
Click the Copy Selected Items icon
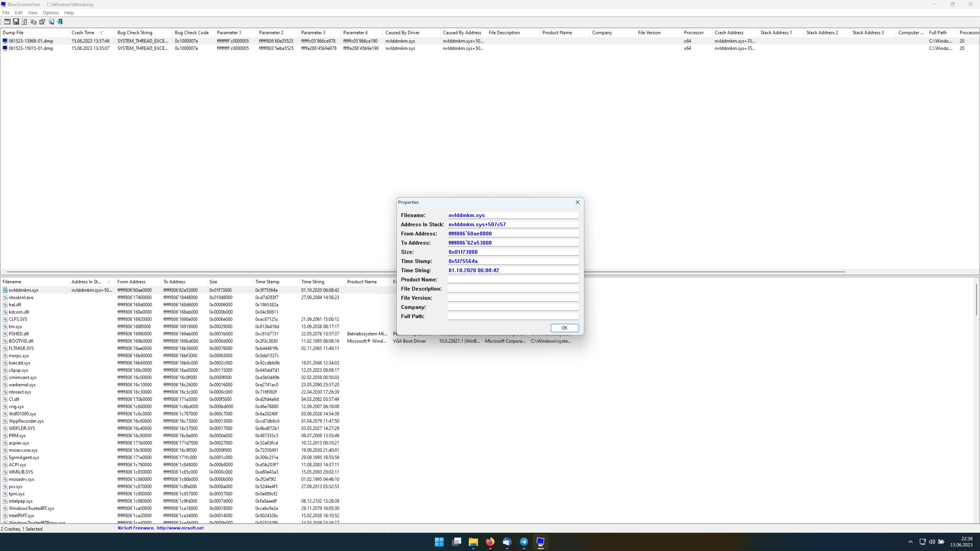(x=33, y=22)
